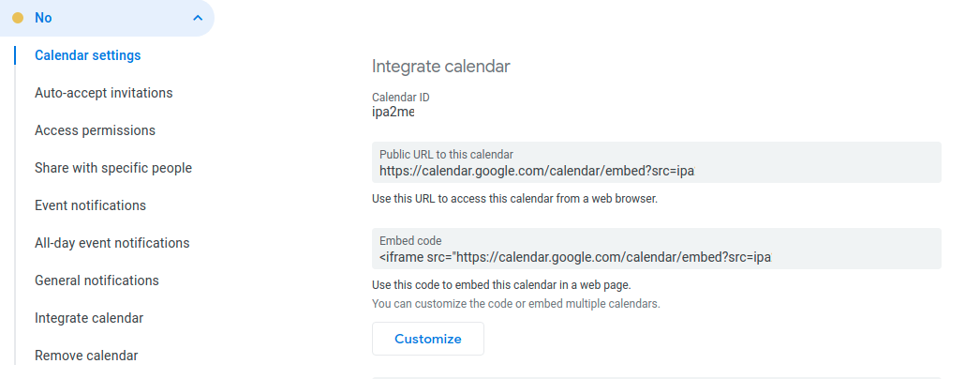Open Access permissions section
980x379 pixels.
pos(95,130)
